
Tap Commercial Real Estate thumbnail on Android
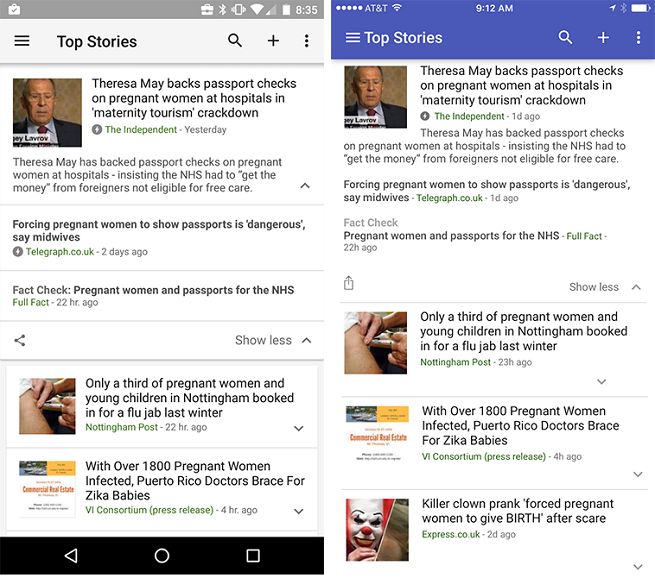pos(47,487)
